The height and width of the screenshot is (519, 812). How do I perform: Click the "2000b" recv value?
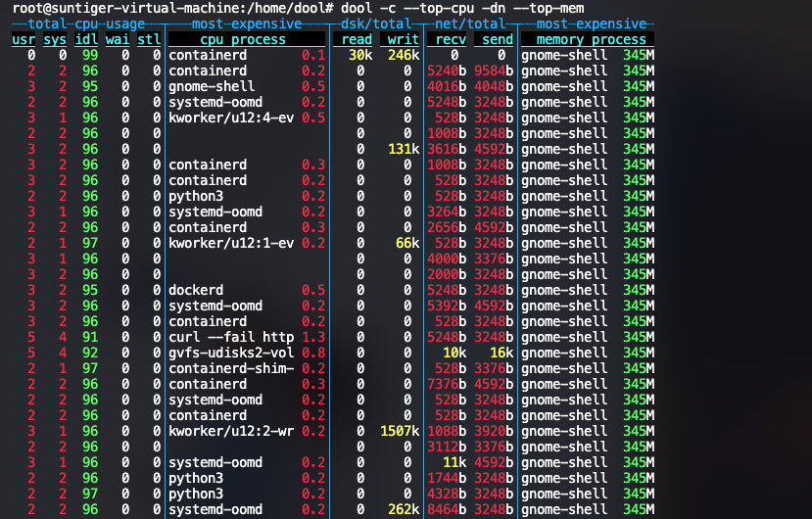pos(447,274)
